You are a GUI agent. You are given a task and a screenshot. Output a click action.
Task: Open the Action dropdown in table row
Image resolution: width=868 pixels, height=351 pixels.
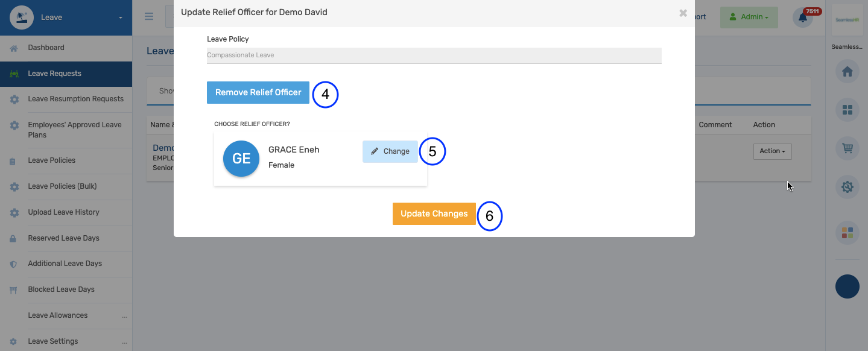[772, 151]
